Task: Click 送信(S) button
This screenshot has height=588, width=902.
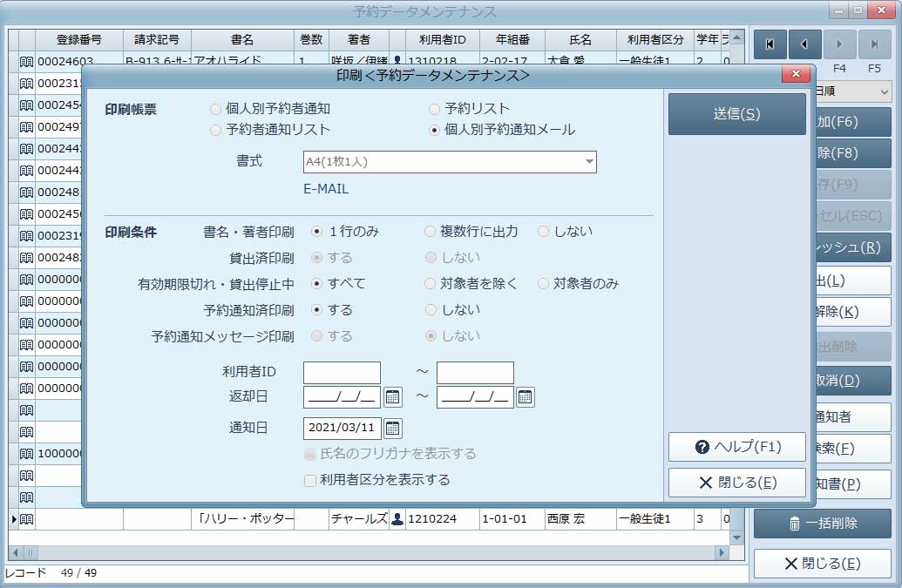Action: tap(737, 114)
